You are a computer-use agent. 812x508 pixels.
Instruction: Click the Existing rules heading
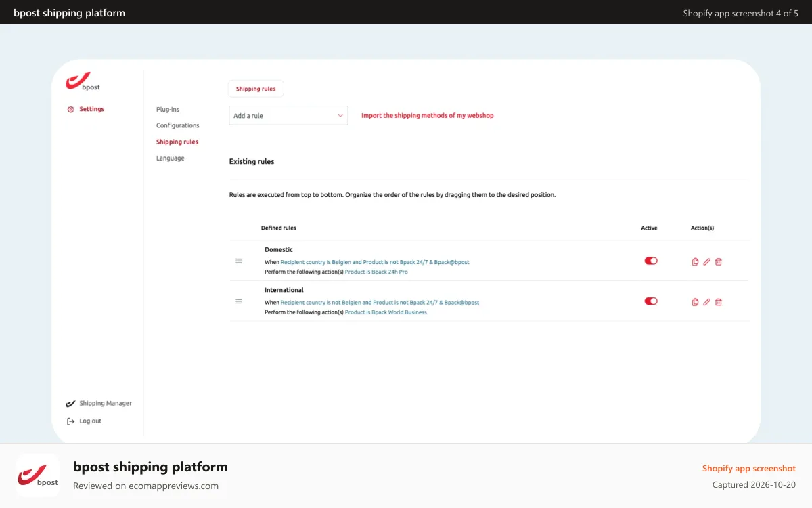click(x=252, y=162)
